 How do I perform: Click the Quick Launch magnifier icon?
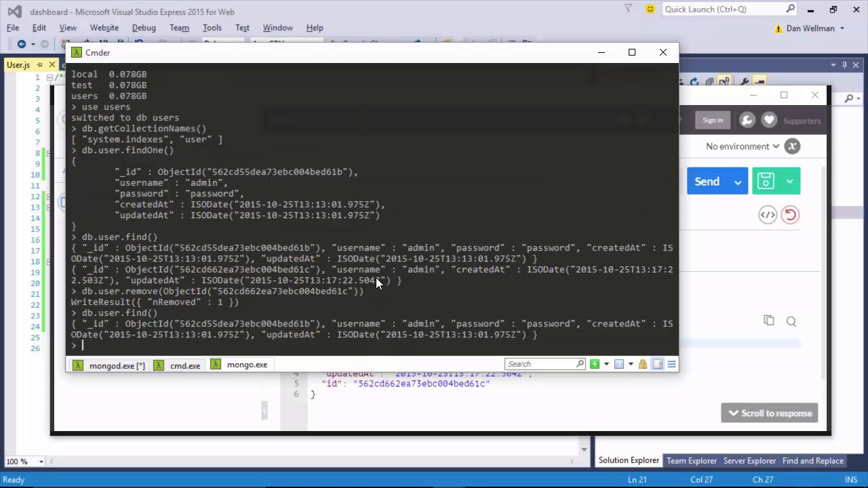pyautogui.click(x=791, y=9)
